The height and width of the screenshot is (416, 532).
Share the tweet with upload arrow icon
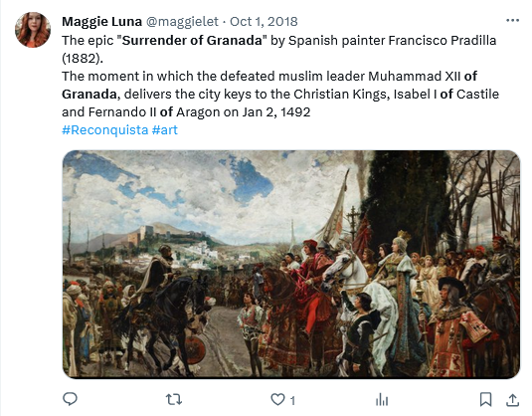click(512, 400)
